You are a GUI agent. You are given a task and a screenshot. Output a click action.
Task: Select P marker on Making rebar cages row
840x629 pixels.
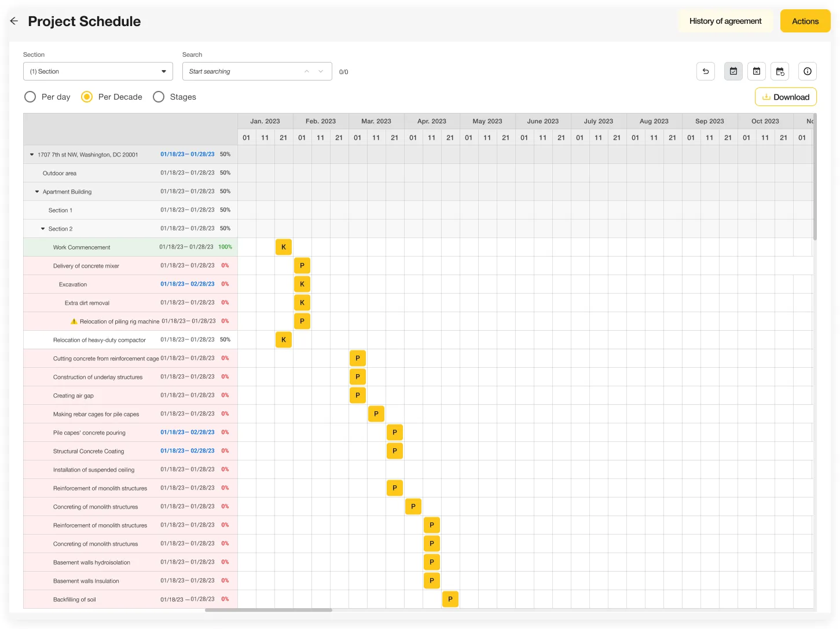[x=376, y=414]
